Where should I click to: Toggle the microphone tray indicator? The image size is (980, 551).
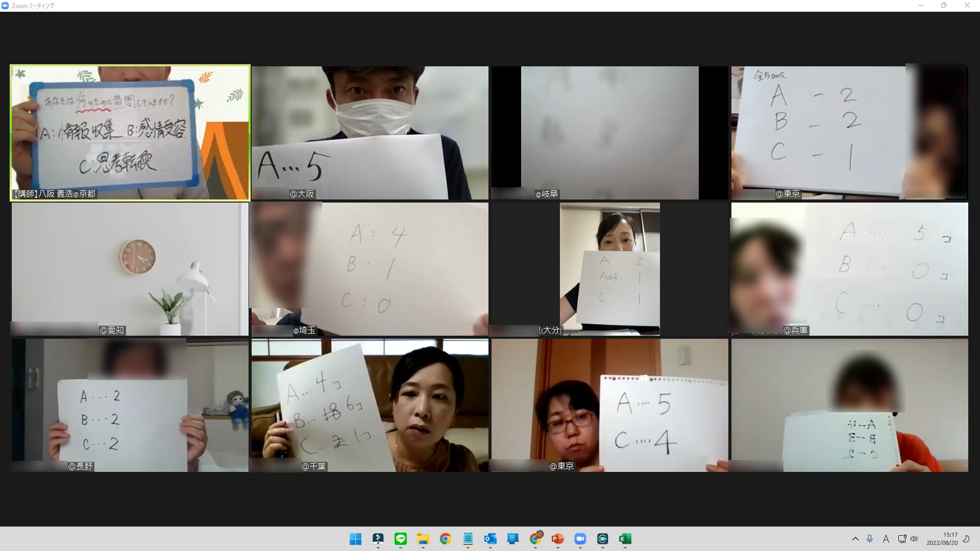(x=870, y=539)
